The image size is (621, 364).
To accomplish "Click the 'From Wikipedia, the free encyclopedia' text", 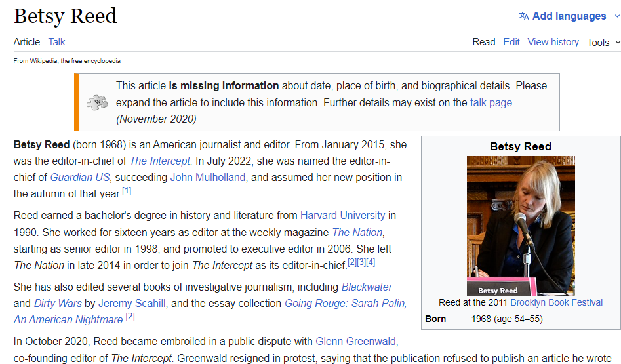I will click(x=67, y=60).
